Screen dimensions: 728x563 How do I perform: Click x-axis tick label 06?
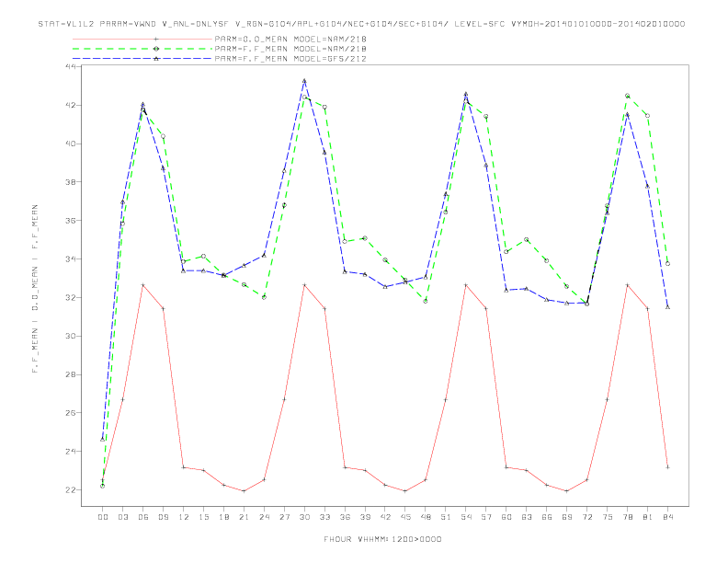coord(143,517)
